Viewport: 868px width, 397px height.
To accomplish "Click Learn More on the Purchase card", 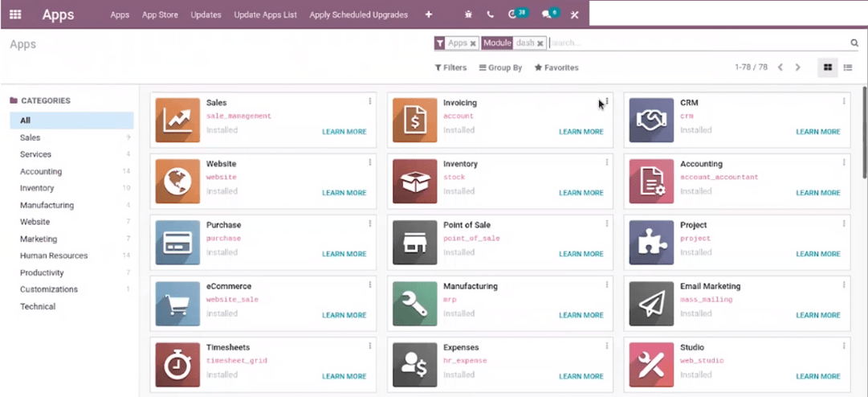I will point(344,254).
